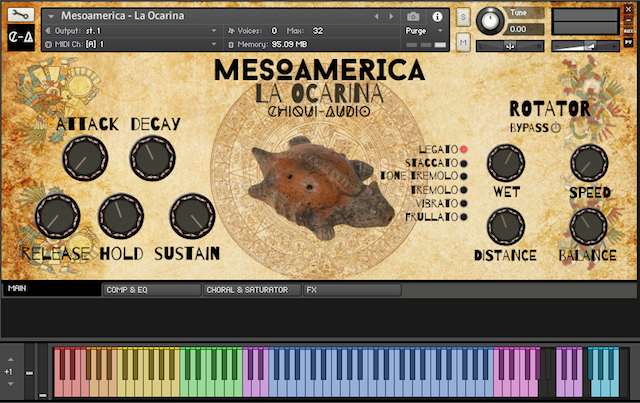Click the Memory 95.09 MB readout
This screenshot has height=403, width=640.
(x=289, y=45)
